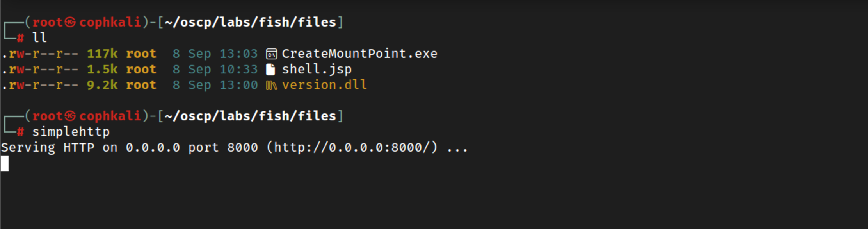This screenshot has width=868, height=229.
Task: Click the permissions of shell.jsp row
Action: tap(40, 70)
